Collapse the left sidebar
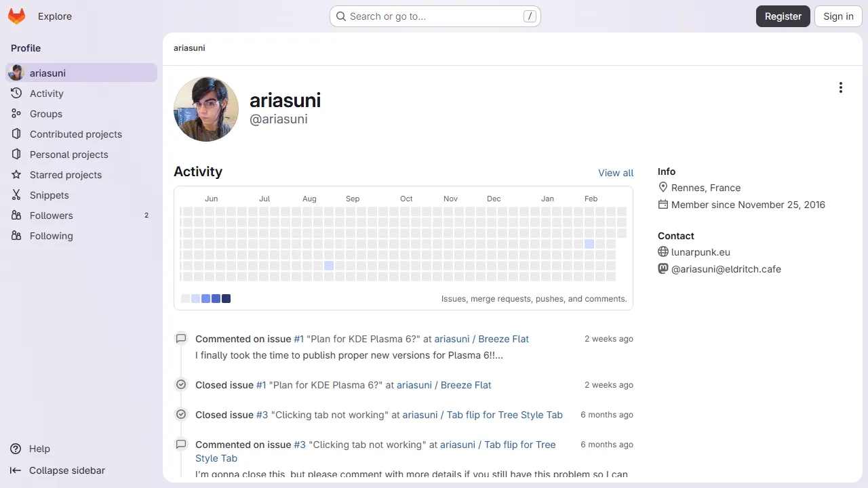 (x=16, y=470)
